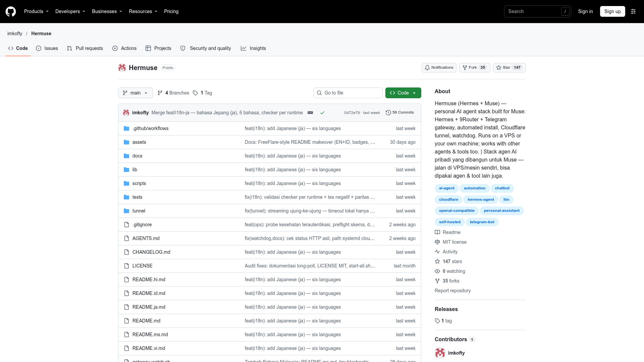
Task: Open the .github/workflows folder icon
Action: click(x=126, y=128)
